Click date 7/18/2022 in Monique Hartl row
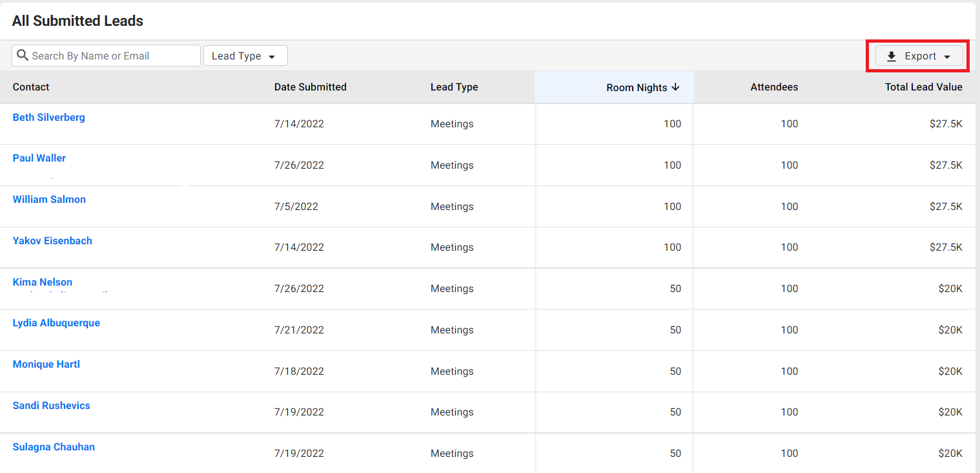Image resolution: width=980 pixels, height=473 pixels. point(299,371)
